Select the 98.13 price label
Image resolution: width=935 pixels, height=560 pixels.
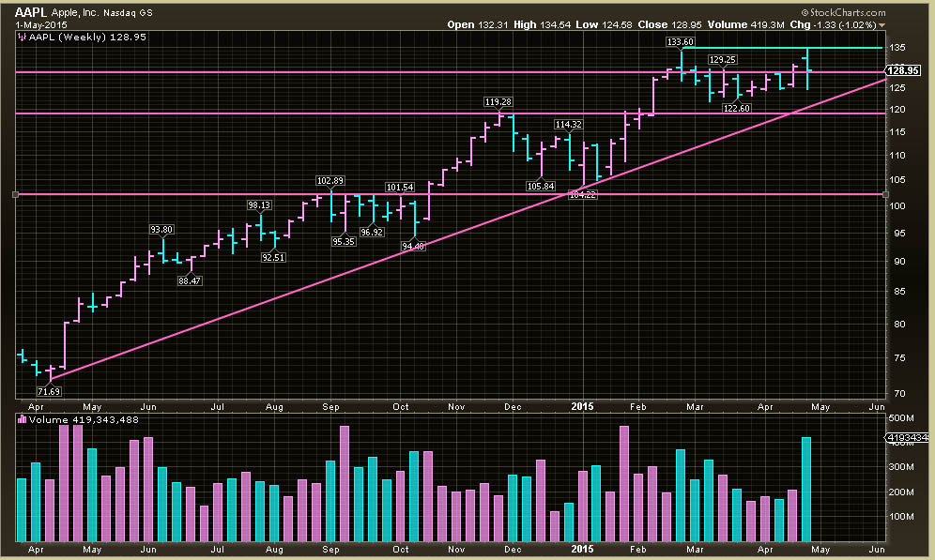(x=259, y=204)
